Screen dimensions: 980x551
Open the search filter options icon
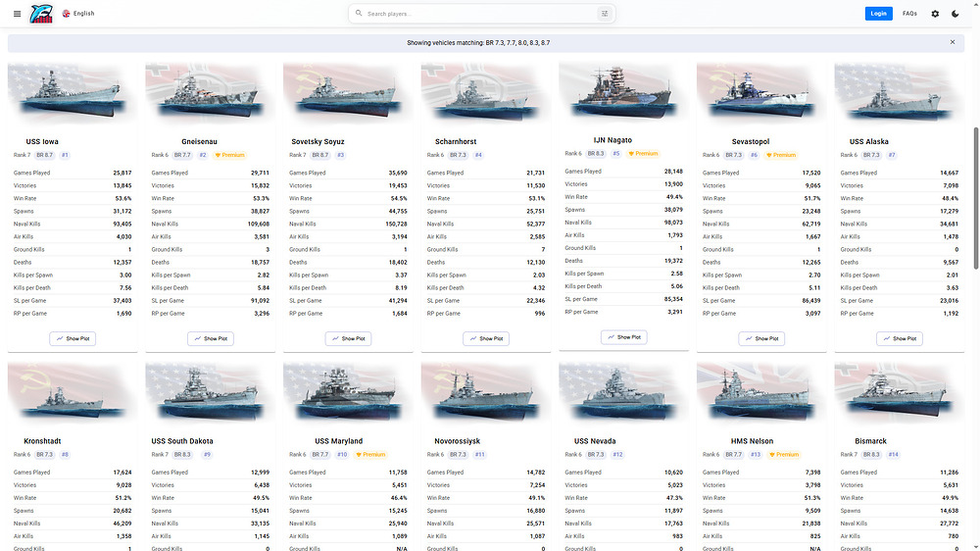point(605,13)
